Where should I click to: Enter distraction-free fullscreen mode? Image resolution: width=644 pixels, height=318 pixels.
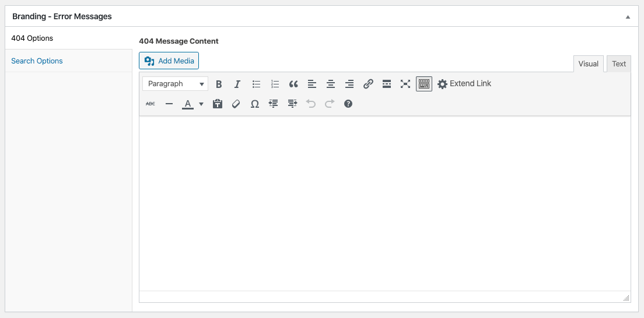click(x=405, y=84)
